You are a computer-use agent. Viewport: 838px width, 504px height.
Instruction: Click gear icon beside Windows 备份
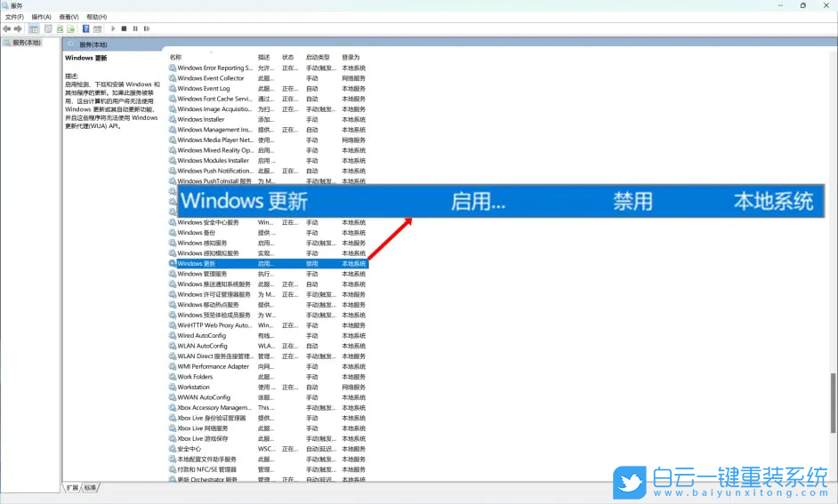173,232
